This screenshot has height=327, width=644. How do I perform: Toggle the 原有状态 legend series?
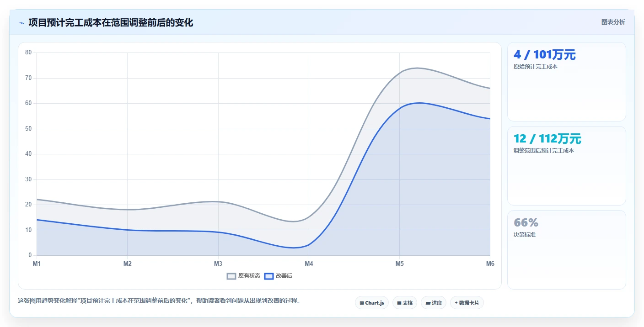243,276
